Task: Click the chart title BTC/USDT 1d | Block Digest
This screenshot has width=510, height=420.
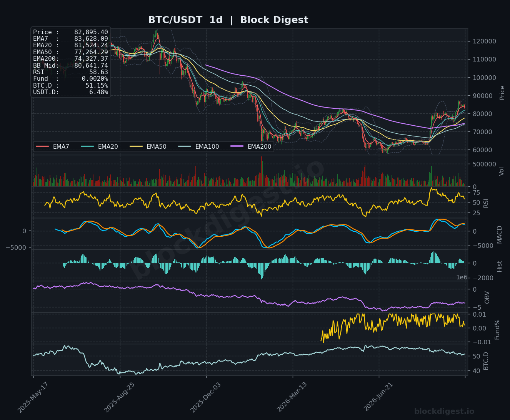Action: (x=228, y=20)
